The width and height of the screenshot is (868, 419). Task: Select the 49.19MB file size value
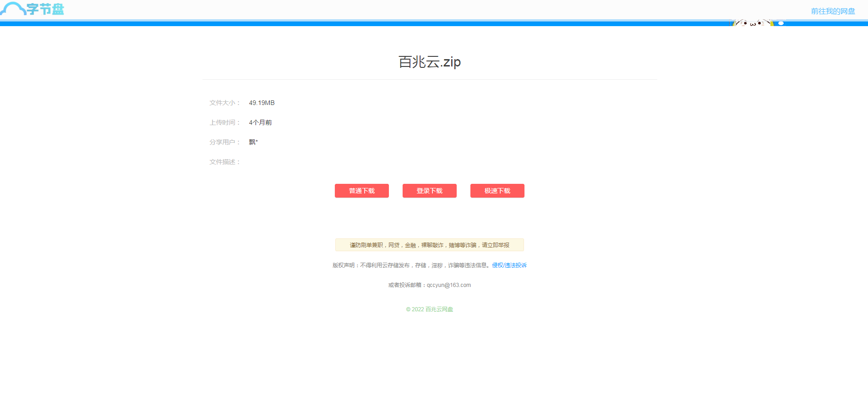262,103
